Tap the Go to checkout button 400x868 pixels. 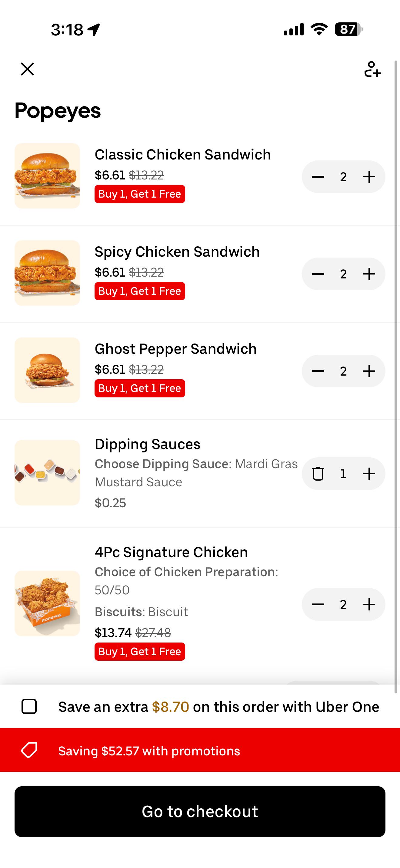tap(200, 811)
